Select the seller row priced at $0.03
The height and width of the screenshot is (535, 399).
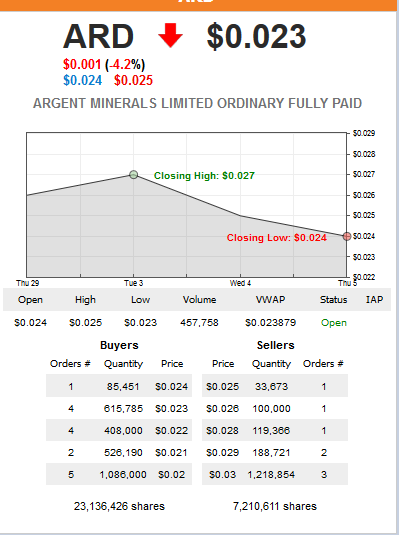pyautogui.click(x=275, y=474)
